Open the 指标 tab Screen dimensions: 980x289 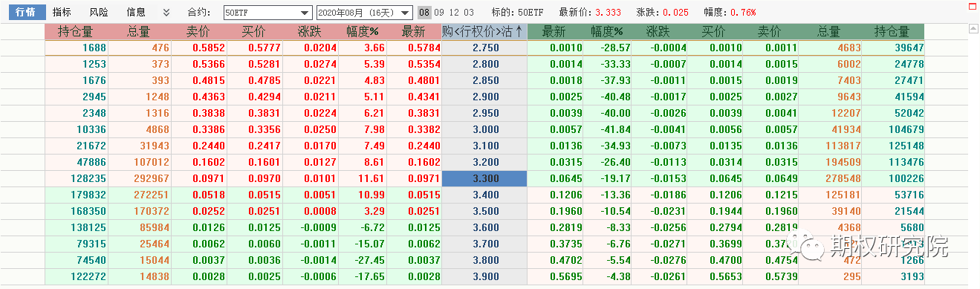pos(62,13)
